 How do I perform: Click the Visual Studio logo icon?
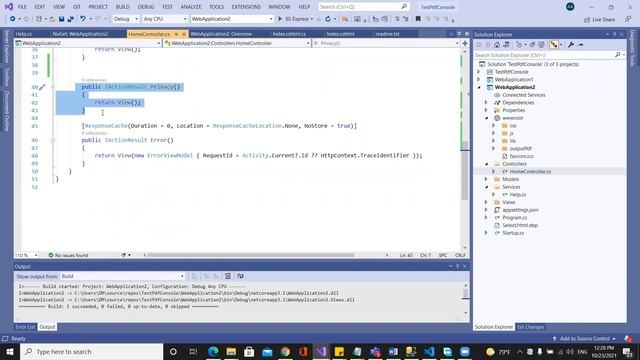8,7
